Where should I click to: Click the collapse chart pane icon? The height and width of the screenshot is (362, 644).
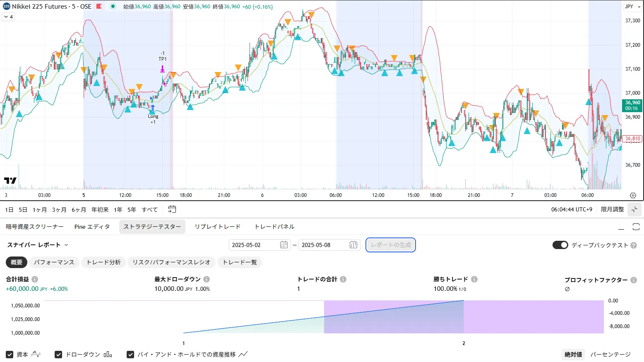[x=634, y=209]
